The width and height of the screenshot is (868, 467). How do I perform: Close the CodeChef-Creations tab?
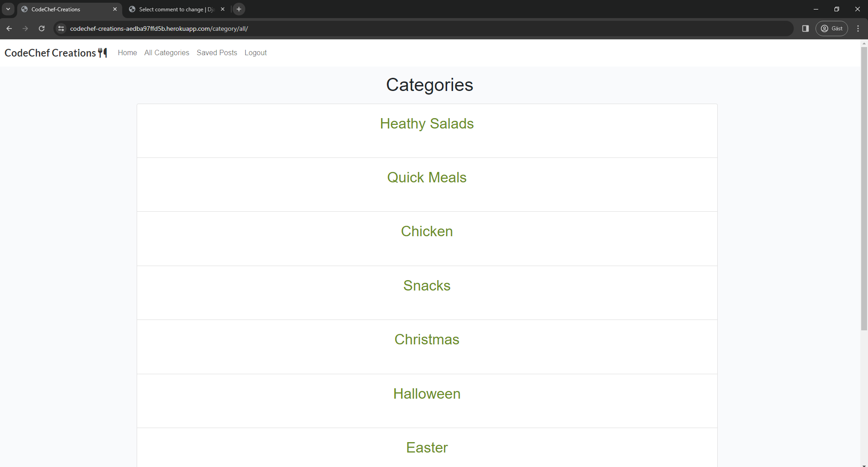(x=115, y=9)
